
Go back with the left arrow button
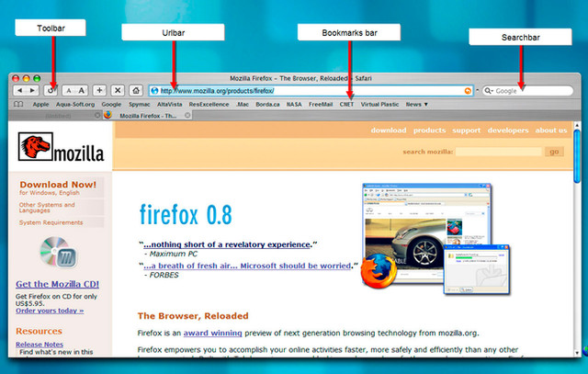coord(20,90)
